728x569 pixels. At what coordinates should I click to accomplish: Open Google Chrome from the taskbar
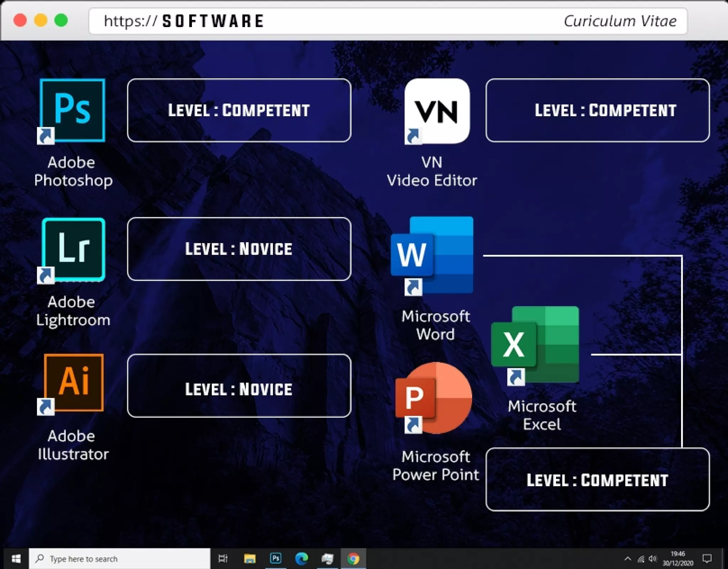point(353,559)
